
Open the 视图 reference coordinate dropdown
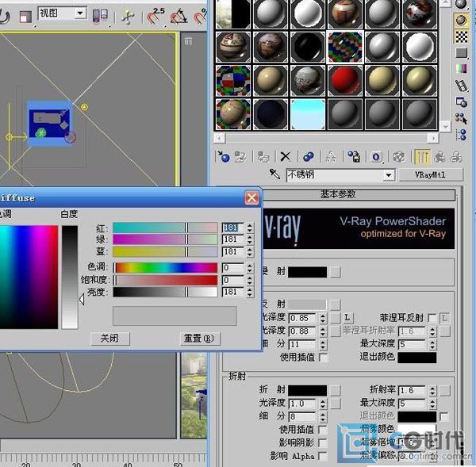(80, 13)
